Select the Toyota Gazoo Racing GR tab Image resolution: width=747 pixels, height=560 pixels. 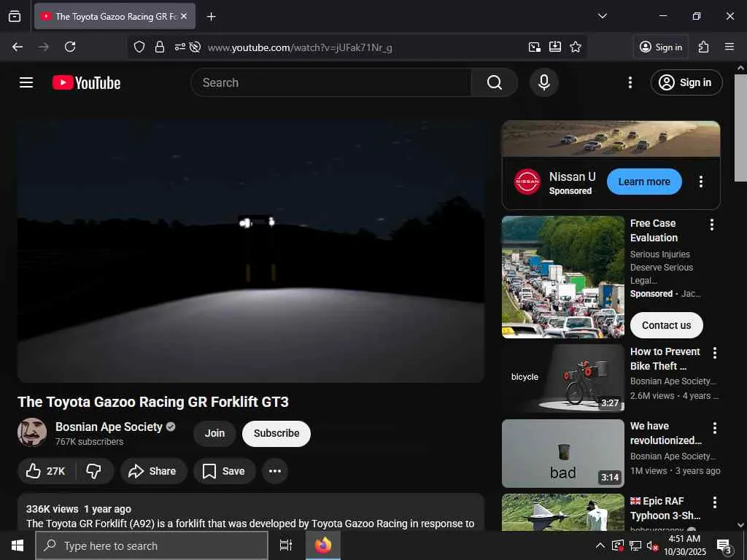pos(115,16)
